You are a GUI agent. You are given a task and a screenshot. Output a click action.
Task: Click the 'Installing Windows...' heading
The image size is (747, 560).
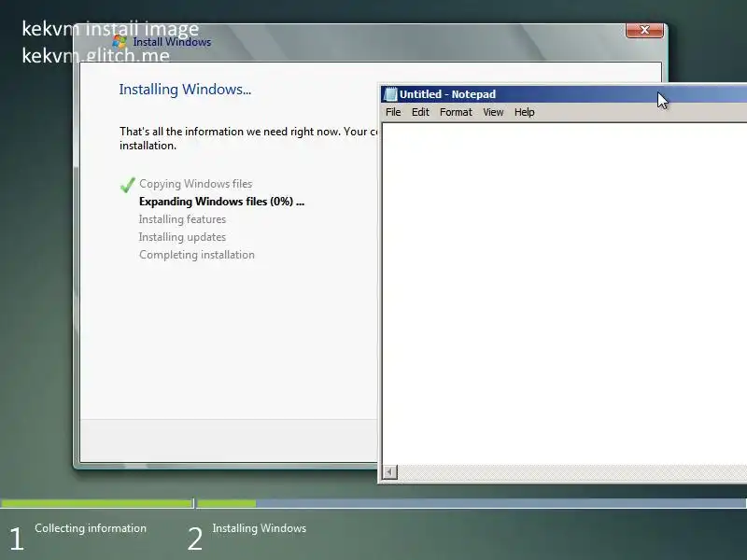(185, 89)
